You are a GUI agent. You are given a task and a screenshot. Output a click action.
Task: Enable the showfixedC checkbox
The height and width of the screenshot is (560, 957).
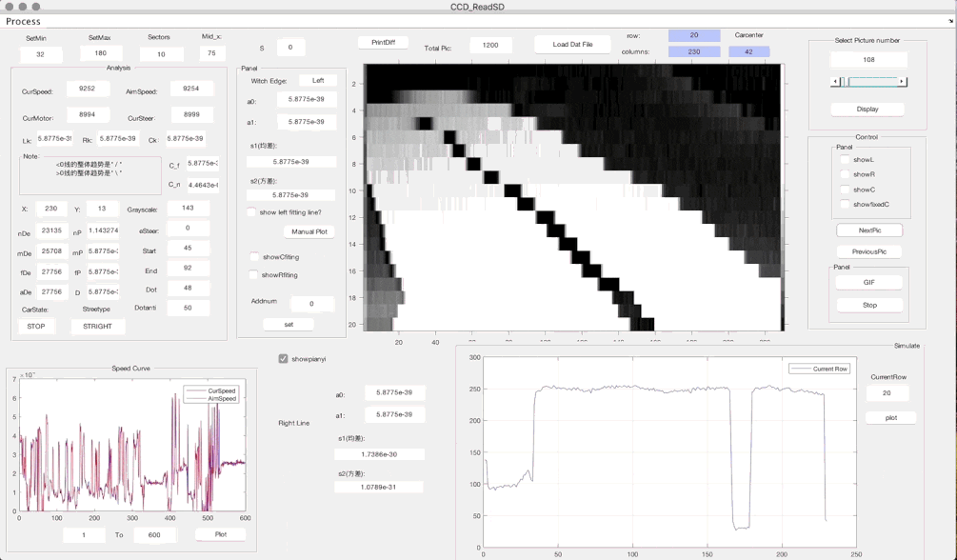click(x=845, y=204)
